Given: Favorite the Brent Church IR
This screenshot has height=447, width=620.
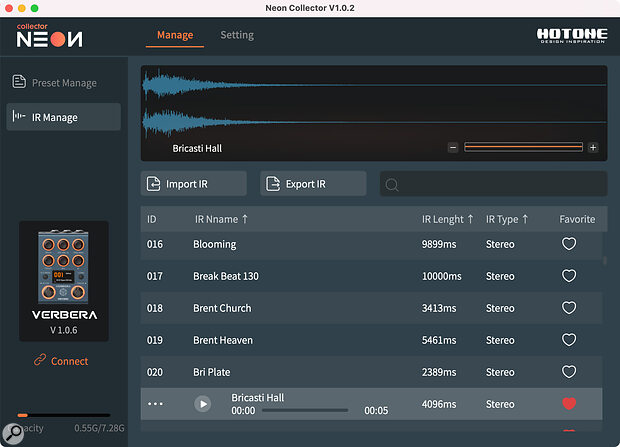Looking at the screenshot, I should pyautogui.click(x=569, y=308).
